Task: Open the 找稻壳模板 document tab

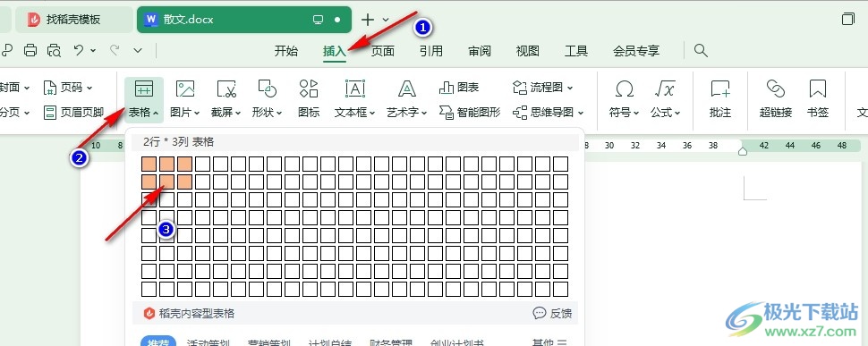Action: point(73,20)
